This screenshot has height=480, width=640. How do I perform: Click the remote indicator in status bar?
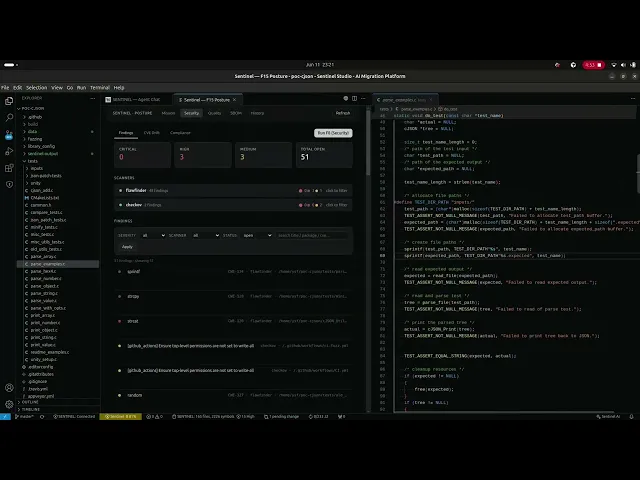(x=5, y=416)
